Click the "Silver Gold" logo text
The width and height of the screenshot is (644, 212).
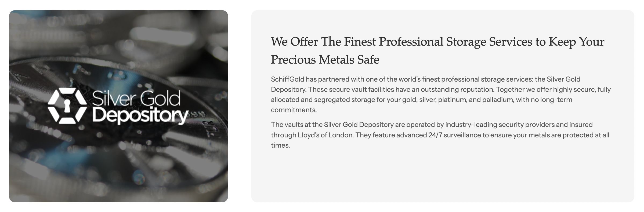pos(136,98)
